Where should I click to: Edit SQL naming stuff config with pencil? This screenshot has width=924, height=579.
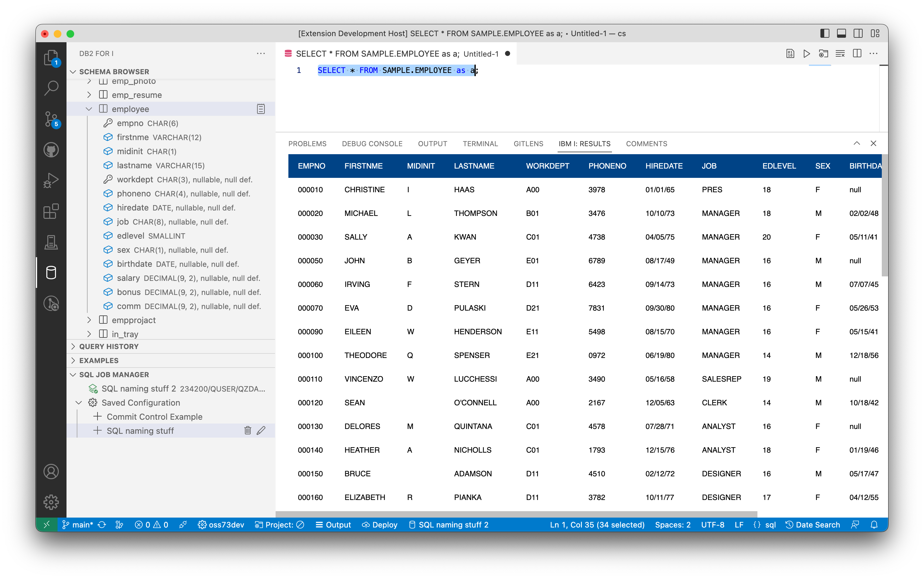(x=261, y=431)
